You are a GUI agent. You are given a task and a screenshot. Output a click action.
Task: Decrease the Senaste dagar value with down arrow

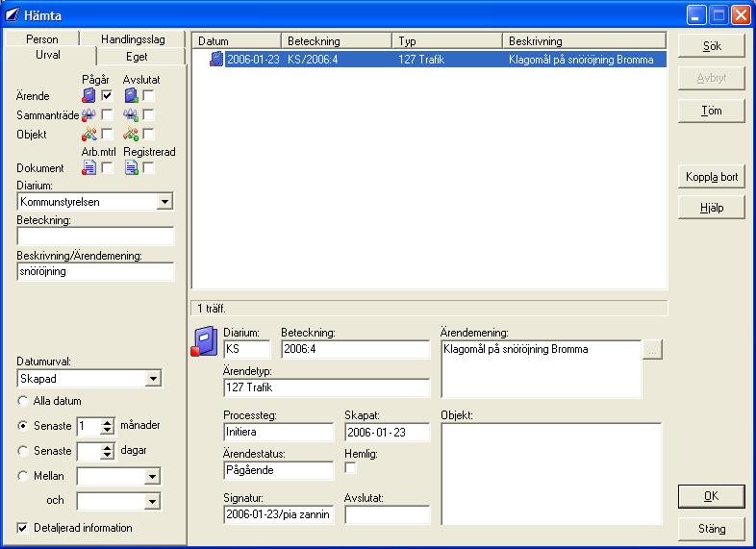[108, 455]
